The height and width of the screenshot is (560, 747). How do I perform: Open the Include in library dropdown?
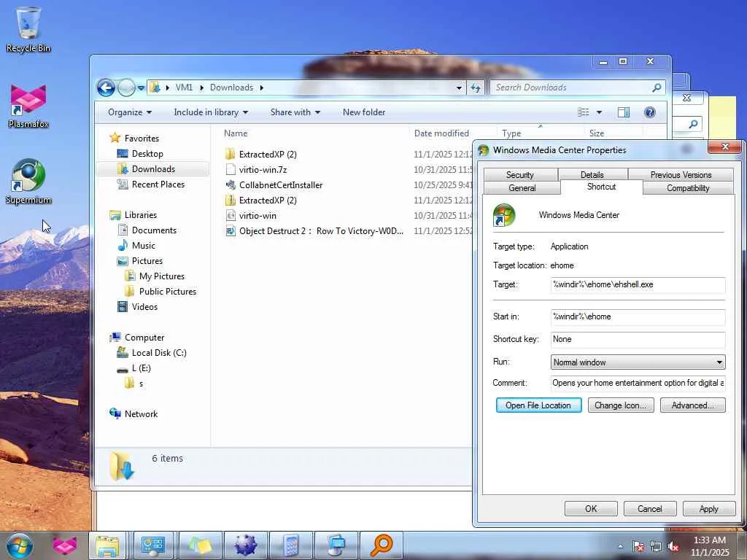[x=211, y=112]
